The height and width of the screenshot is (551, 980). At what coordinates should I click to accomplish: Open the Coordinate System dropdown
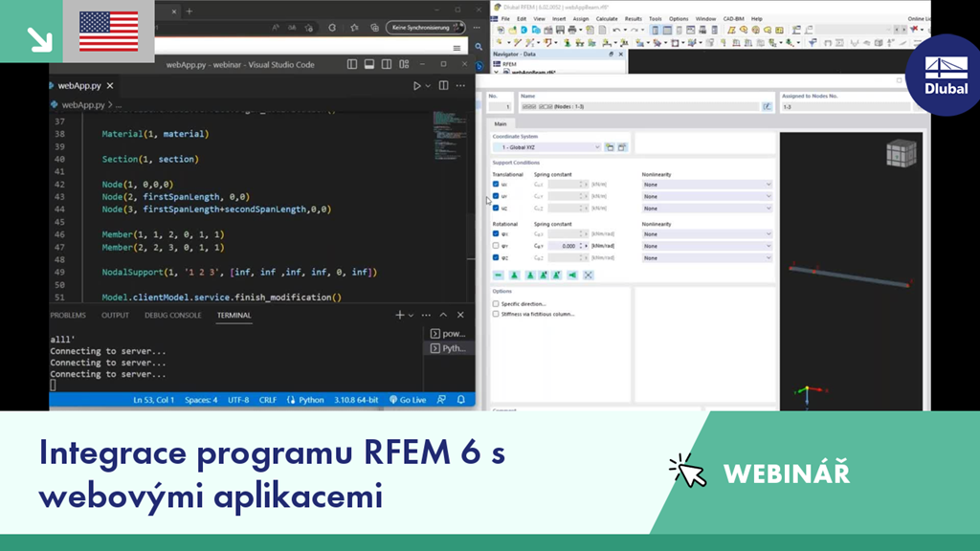[x=546, y=147]
